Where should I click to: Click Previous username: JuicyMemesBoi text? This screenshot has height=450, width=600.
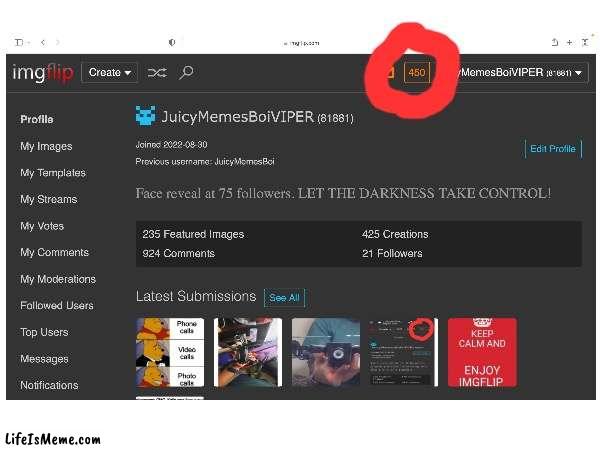[x=205, y=162]
